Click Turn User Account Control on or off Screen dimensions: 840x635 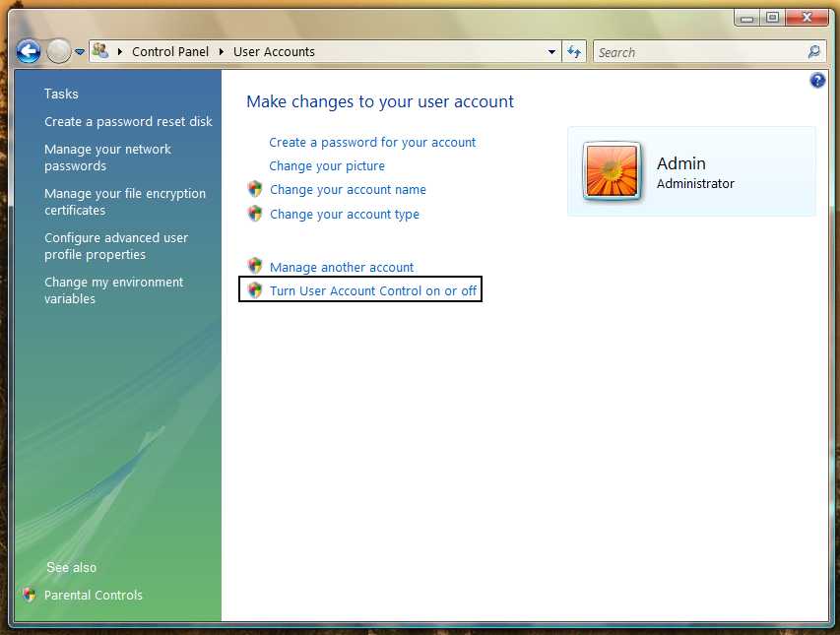(x=373, y=290)
